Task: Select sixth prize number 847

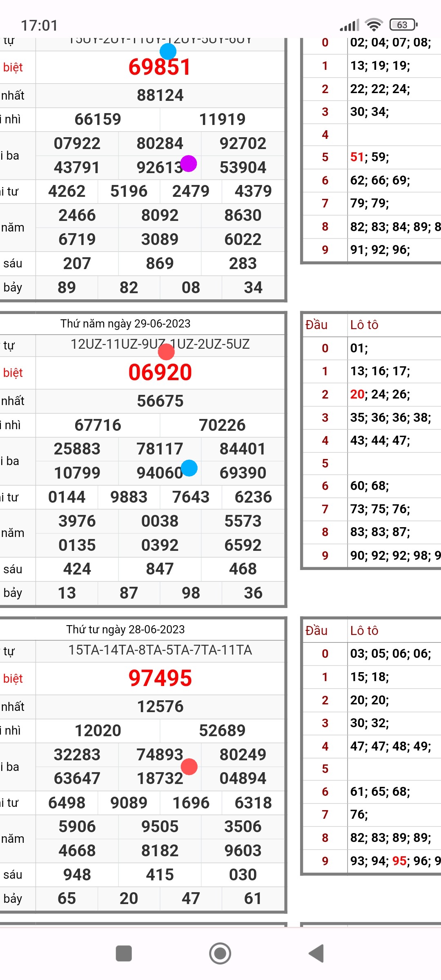Action: [x=160, y=569]
